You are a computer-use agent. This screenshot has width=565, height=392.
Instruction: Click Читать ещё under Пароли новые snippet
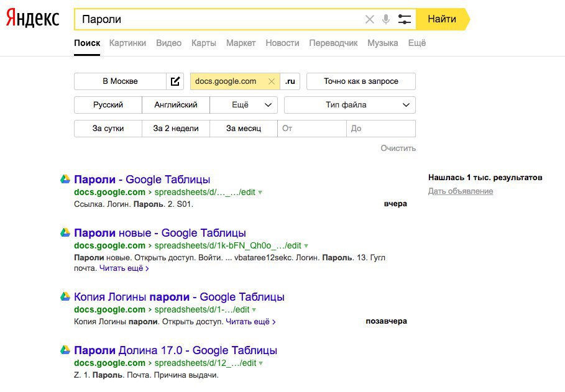pyautogui.click(x=124, y=268)
